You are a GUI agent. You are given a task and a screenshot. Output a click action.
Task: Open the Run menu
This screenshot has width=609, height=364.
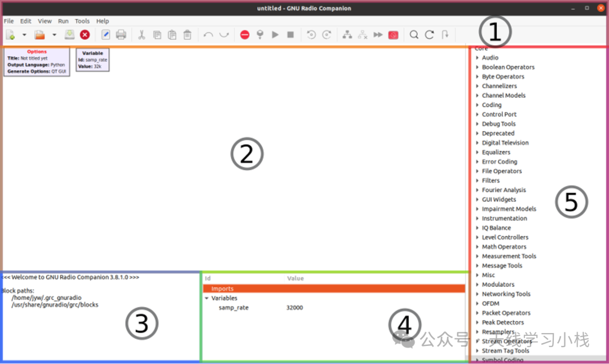coord(63,21)
